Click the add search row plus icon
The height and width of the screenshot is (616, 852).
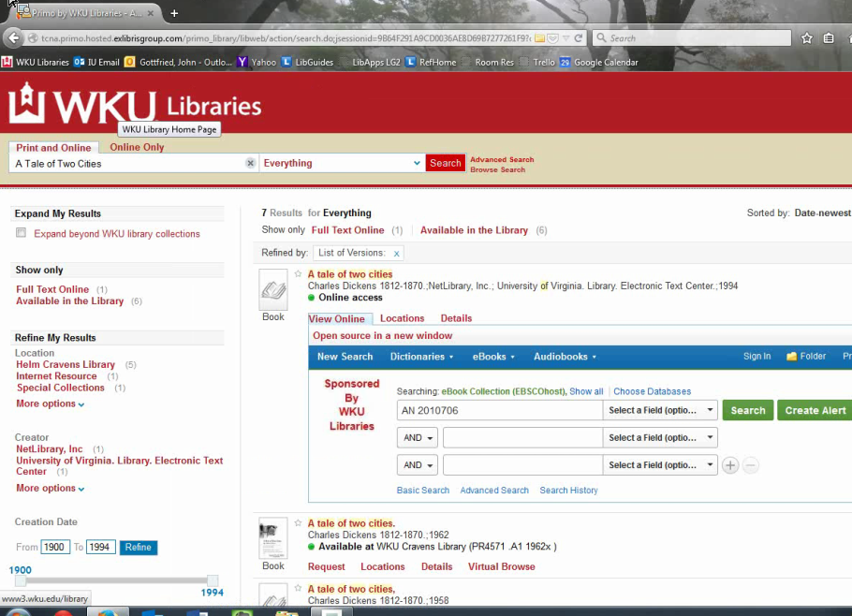click(730, 465)
